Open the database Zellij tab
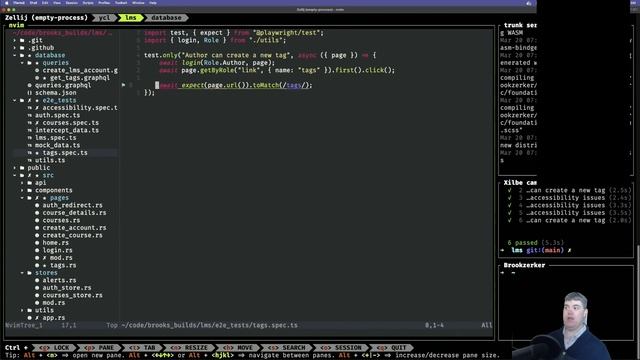640x360 pixels. (166, 18)
